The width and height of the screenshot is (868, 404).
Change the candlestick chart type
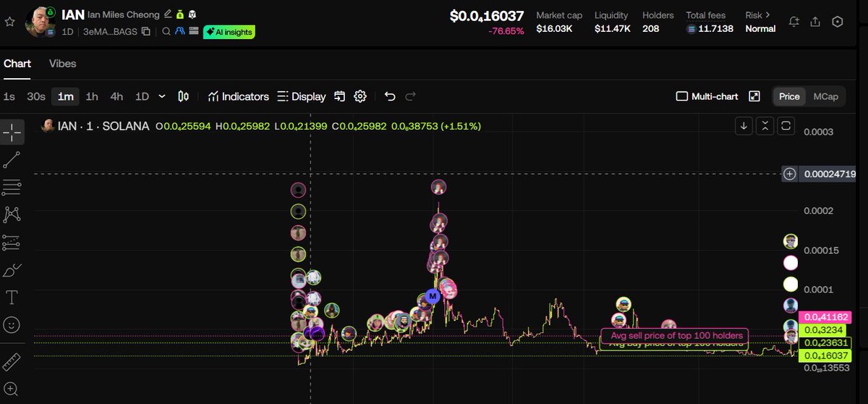[183, 96]
